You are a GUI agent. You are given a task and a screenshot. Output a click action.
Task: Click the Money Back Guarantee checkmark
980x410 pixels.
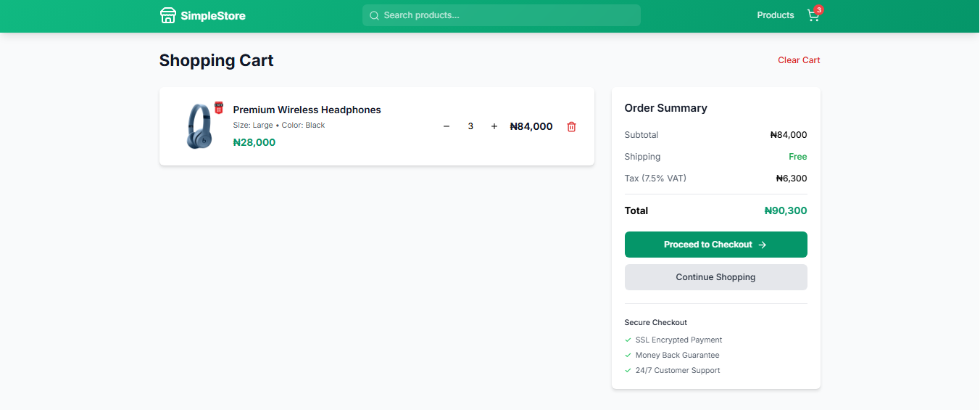628,355
